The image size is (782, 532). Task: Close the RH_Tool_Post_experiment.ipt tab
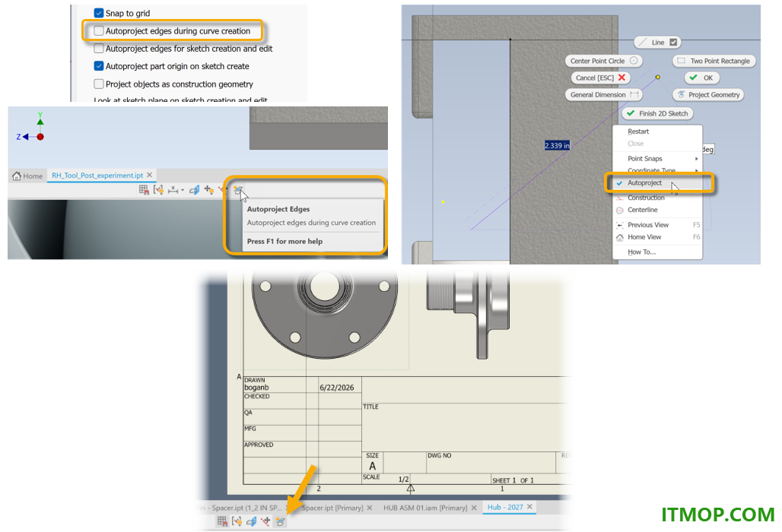(x=150, y=175)
